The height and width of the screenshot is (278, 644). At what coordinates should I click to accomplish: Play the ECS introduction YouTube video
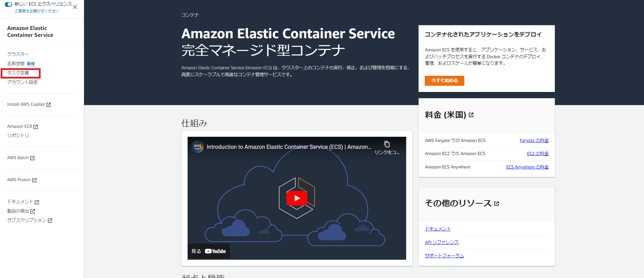297,198
